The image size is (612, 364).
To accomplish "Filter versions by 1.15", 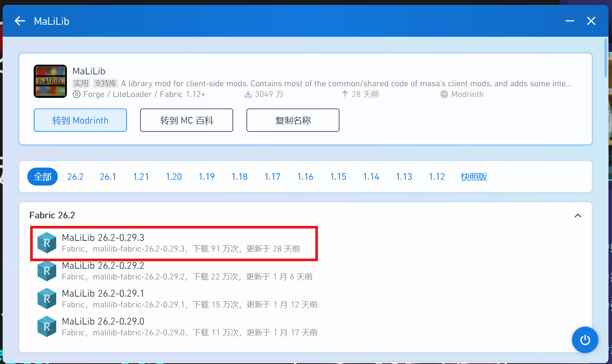I will point(338,177).
